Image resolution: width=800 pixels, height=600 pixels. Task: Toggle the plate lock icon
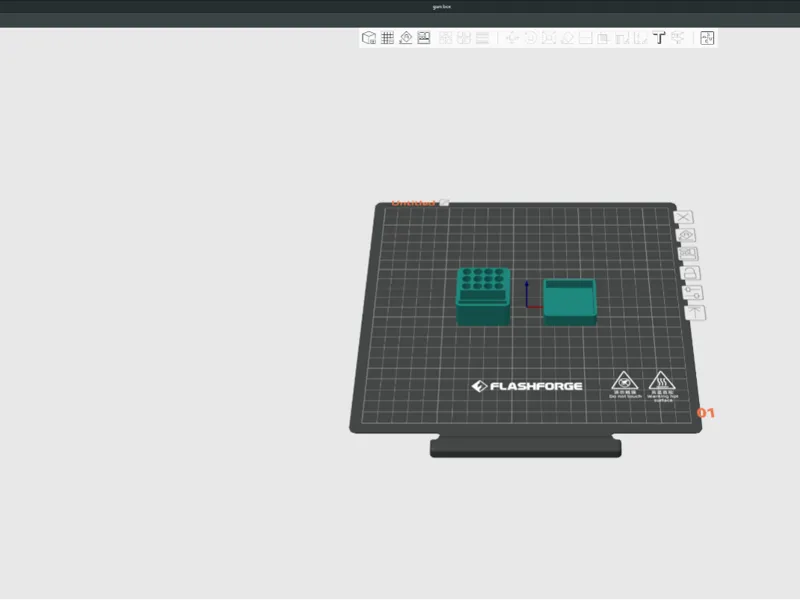pos(690,273)
